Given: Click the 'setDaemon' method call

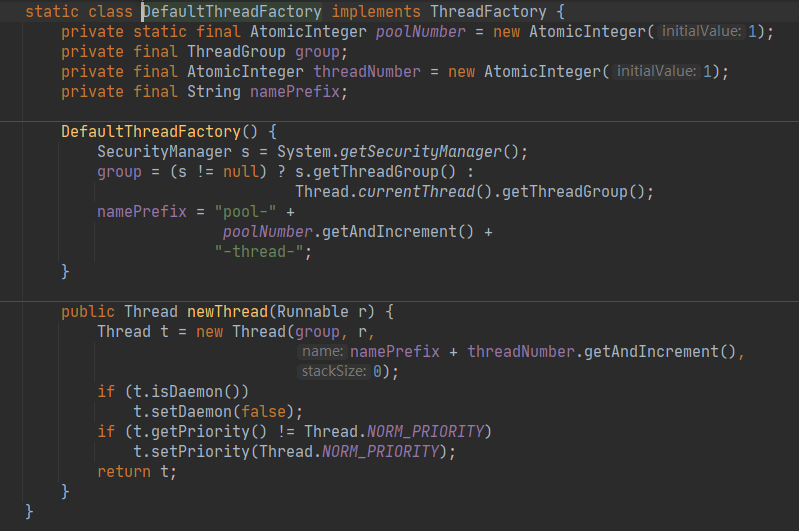Looking at the screenshot, I should click(x=192, y=412).
